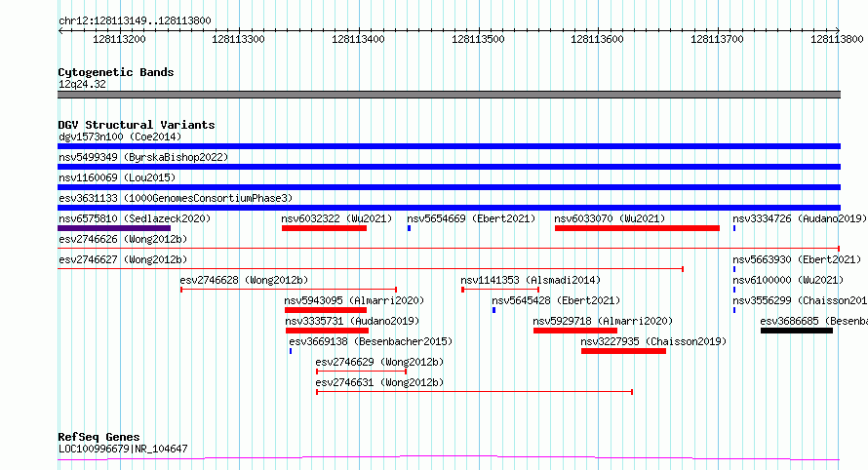Click the 12q24.32 band label
Viewport: 868px width, 470px height.
[82, 84]
